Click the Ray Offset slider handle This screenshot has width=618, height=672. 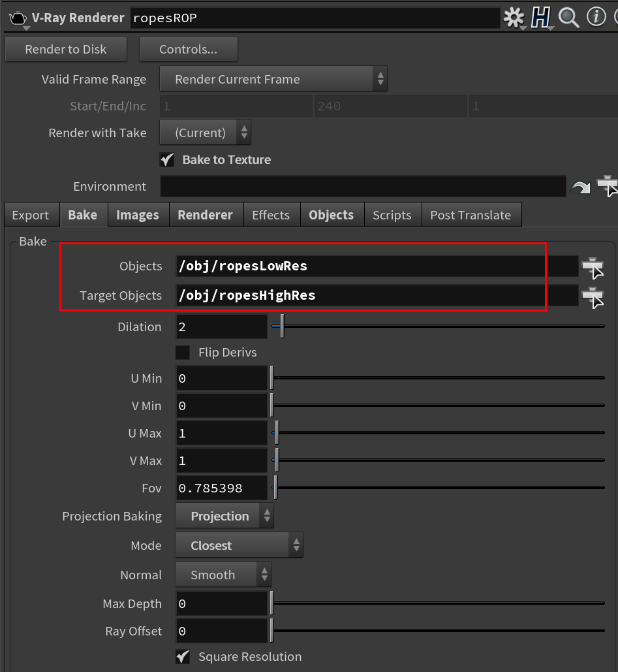point(271,631)
